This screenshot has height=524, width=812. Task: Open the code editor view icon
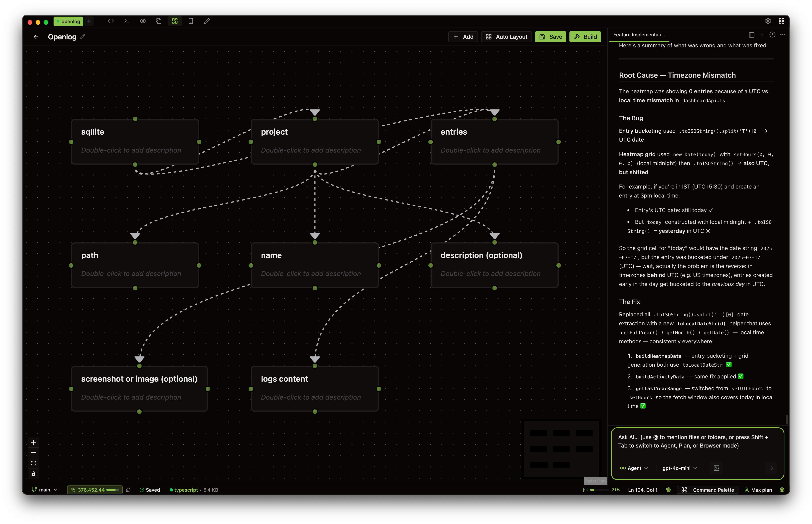click(111, 21)
